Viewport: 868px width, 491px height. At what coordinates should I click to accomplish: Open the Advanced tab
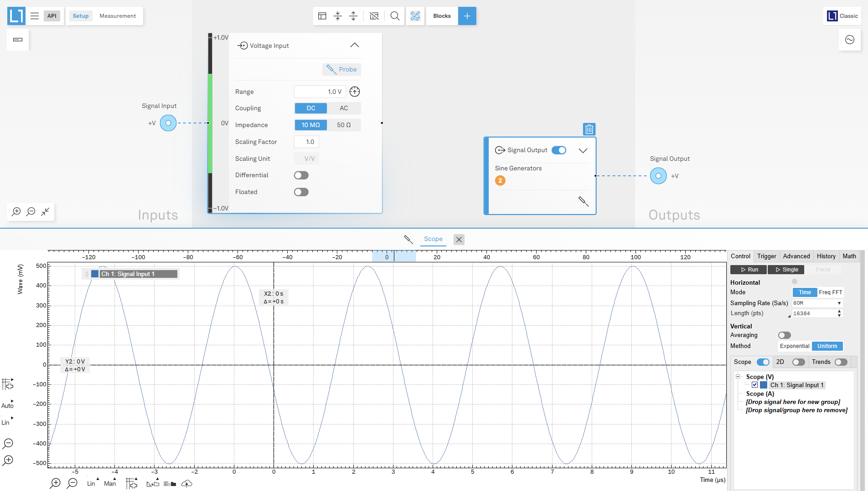point(796,256)
